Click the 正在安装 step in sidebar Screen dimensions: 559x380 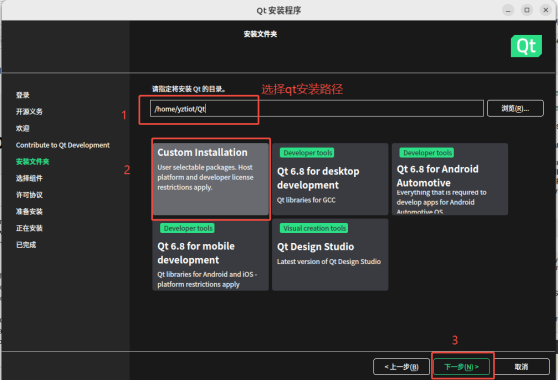(29, 228)
